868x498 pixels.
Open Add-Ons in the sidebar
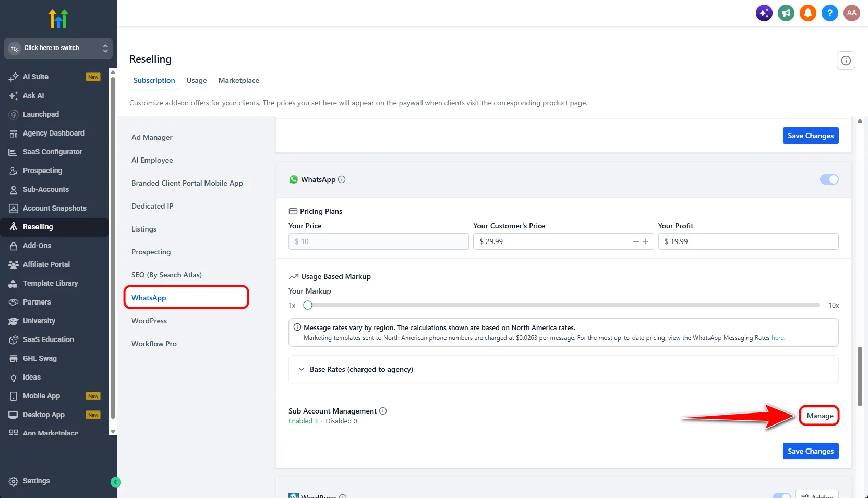click(54, 246)
